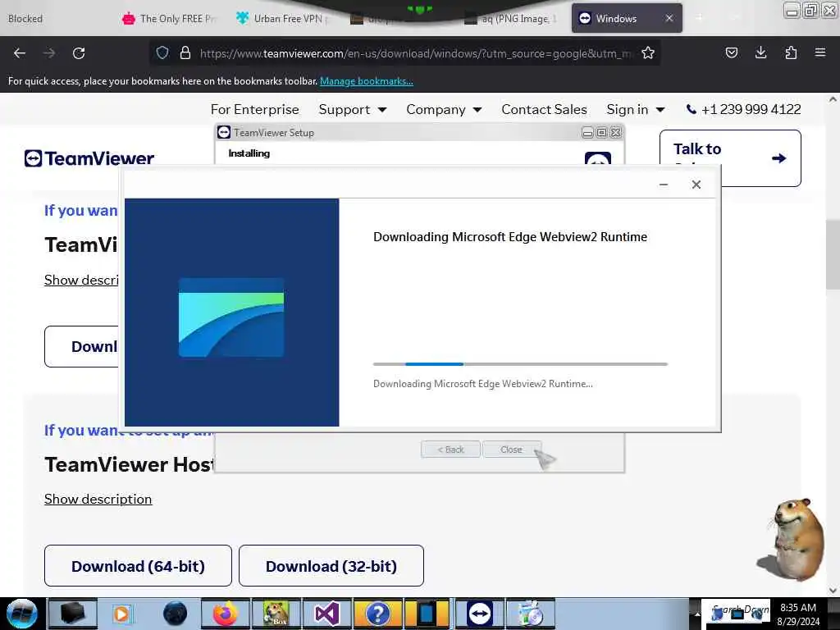Reload the TeamViewer page
This screenshot has width=840, height=630.
tap(79, 53)
